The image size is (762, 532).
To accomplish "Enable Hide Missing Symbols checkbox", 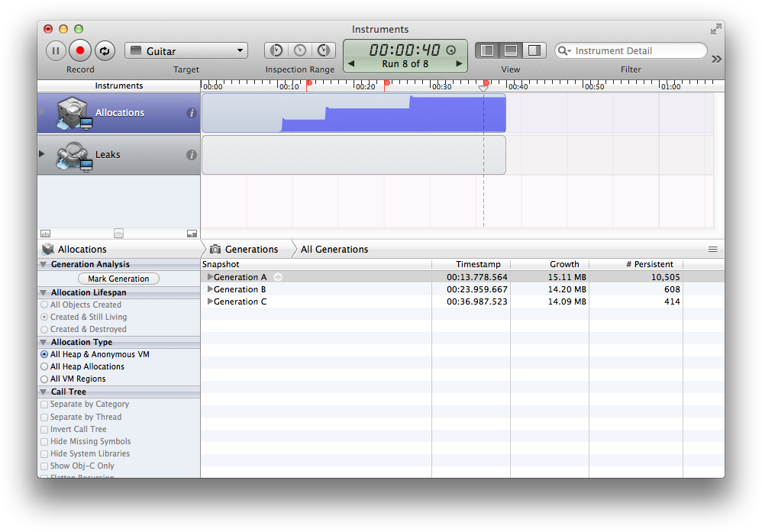I will [45, 442].
